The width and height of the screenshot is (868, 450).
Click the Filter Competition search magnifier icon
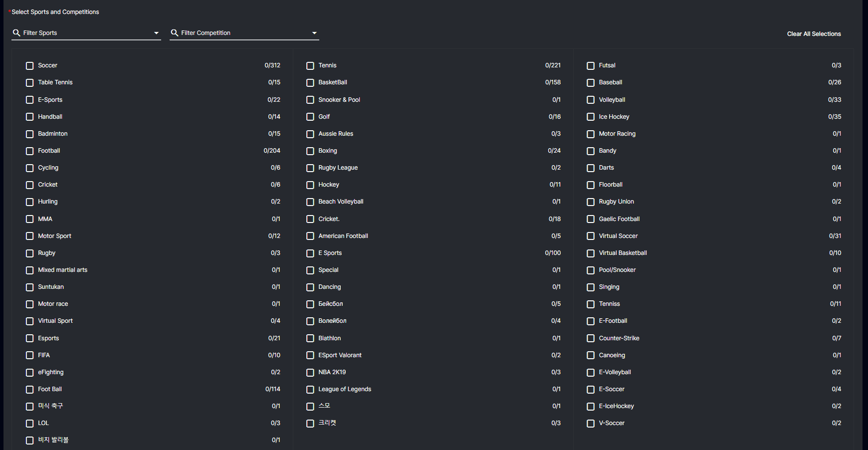175,33
